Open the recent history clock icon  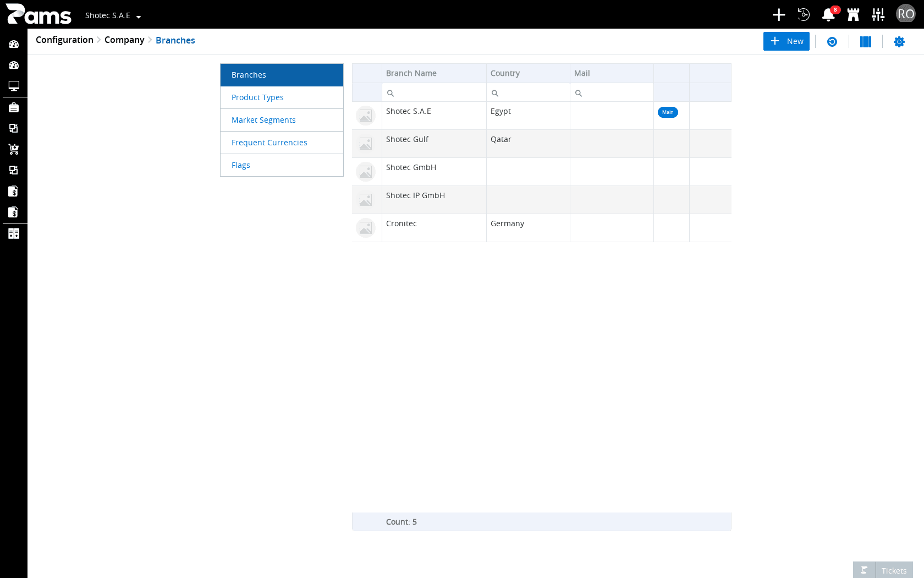(x=804, y=14)
